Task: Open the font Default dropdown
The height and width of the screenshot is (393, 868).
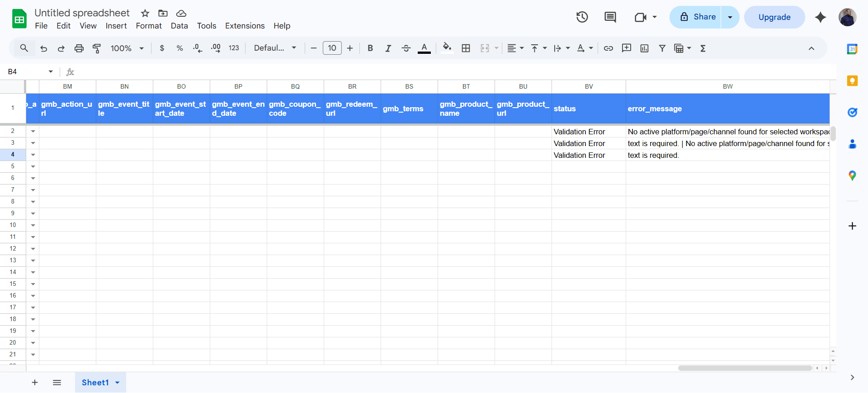Action: (275, 48)
